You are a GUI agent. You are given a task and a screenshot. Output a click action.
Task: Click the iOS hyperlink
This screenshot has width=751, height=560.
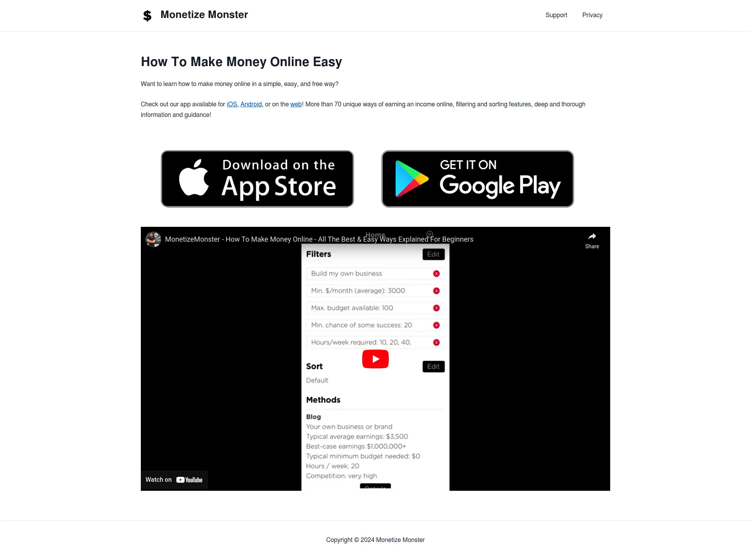coord(232,104)
